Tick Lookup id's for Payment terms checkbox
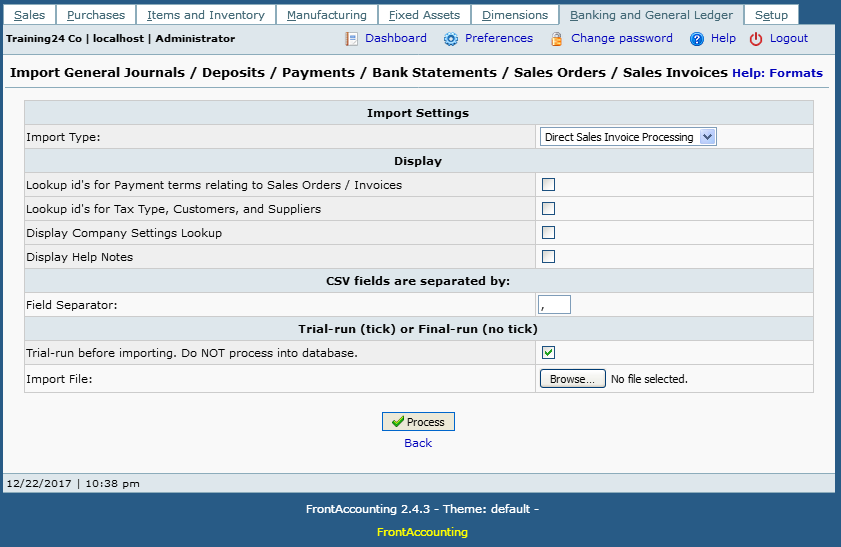Image resolution: width=841 pixels, height=547 pixels. (x=548, y=184)
